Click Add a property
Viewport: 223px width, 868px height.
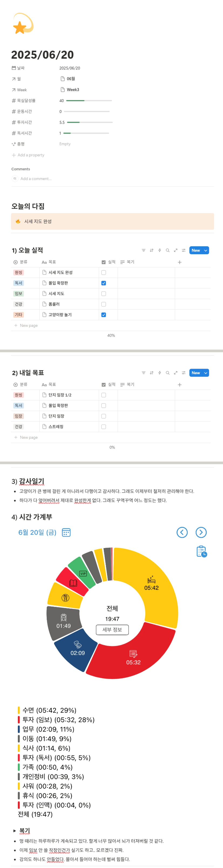(x=30, y=155)
